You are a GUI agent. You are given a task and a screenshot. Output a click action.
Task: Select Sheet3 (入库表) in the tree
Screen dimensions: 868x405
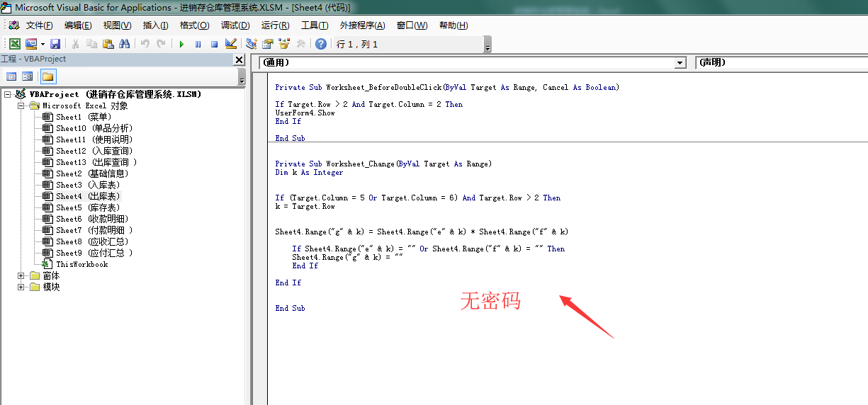coord(88,185)
